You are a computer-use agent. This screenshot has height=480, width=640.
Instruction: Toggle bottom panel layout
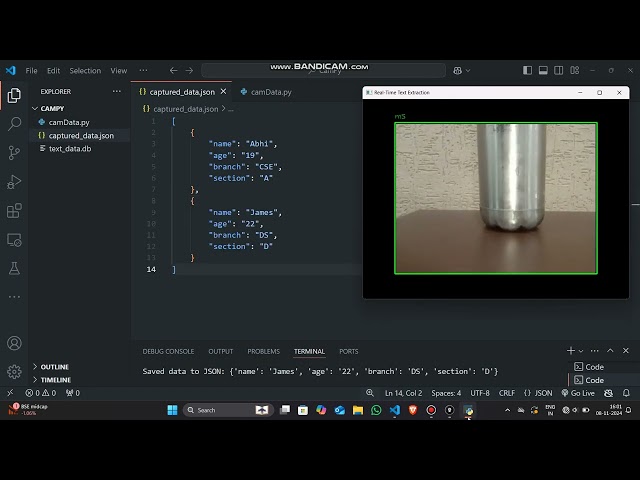543,71
